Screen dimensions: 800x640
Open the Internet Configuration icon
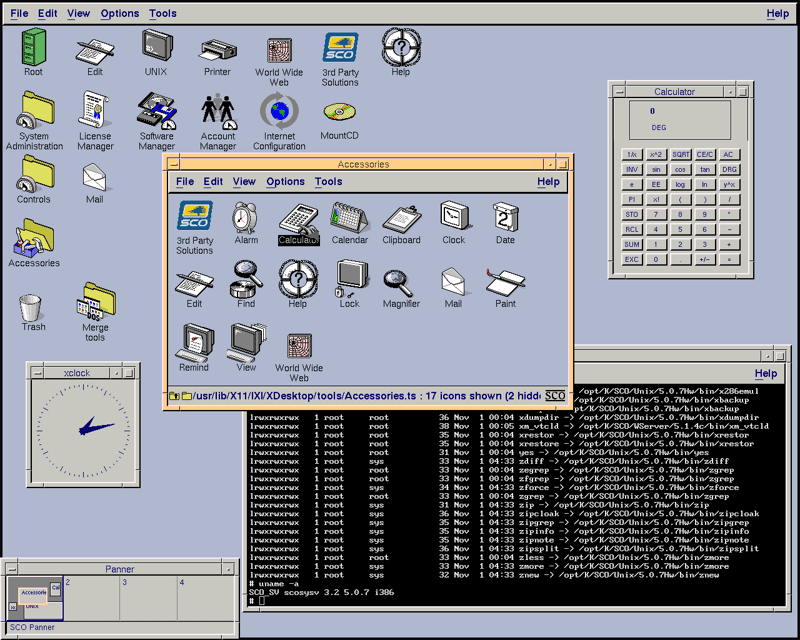(x=279, y=111)
